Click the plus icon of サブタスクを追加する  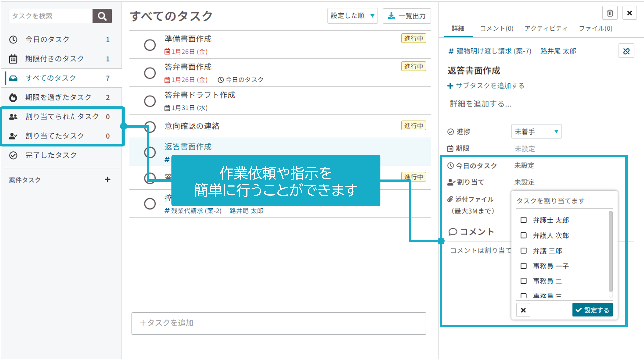(450, 86)
